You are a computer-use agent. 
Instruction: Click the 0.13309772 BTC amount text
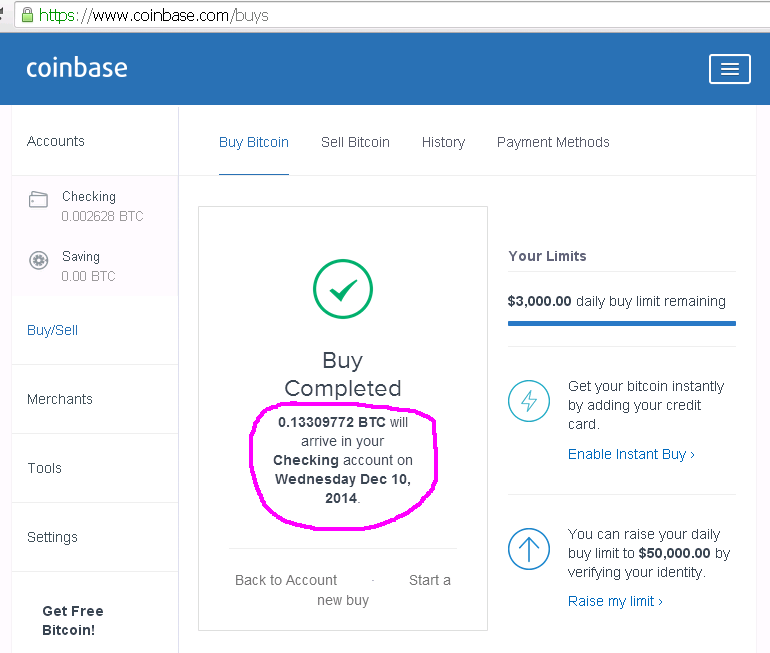pyautogui.click(x=332, y=422)
